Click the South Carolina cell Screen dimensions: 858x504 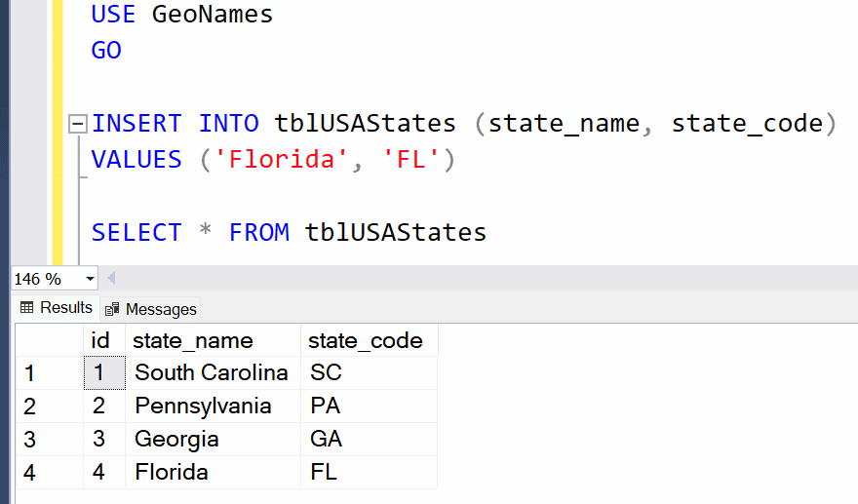[213, 373]
